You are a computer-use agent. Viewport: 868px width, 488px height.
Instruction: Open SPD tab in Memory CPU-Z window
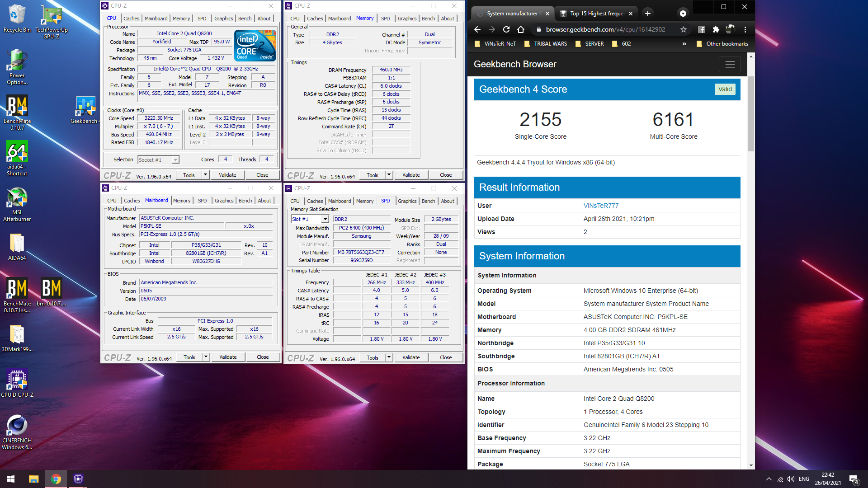coord(385,19)
